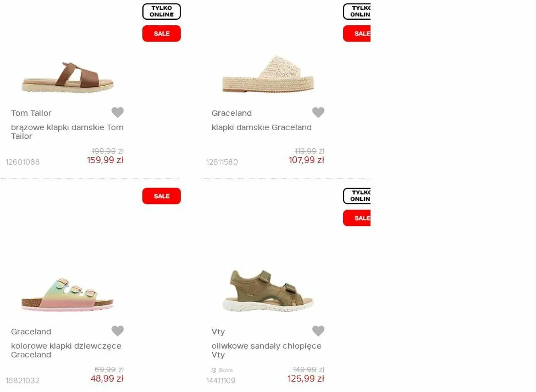Open oliwkowe sandały chłopięce Vty link
Image resolution: width=536 pixels, height=392 pixels.
266,350
